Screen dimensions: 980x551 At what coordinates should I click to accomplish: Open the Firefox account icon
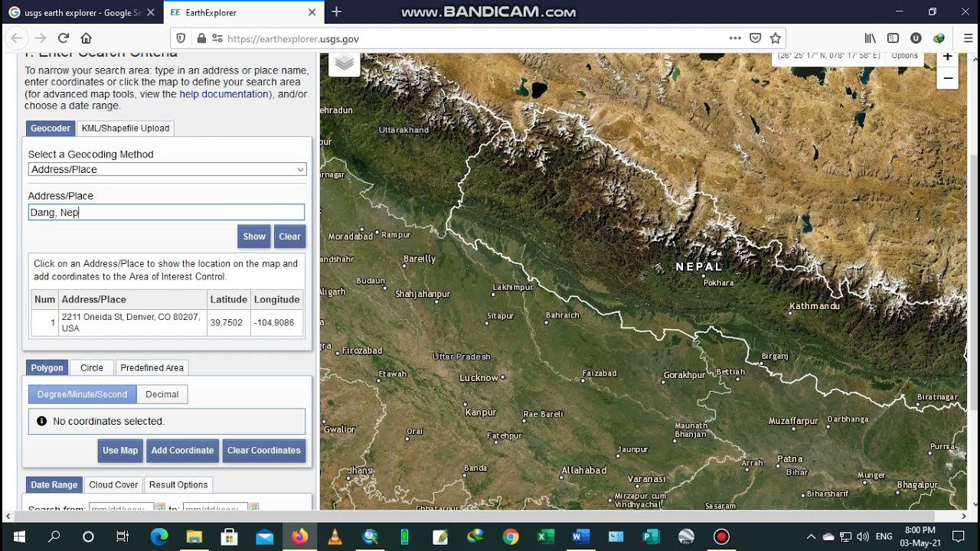[x=916, y=38]
